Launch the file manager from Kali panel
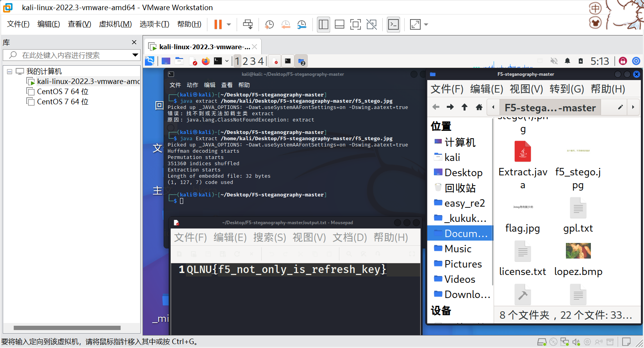644x348 pixels. tap(179, 61)
